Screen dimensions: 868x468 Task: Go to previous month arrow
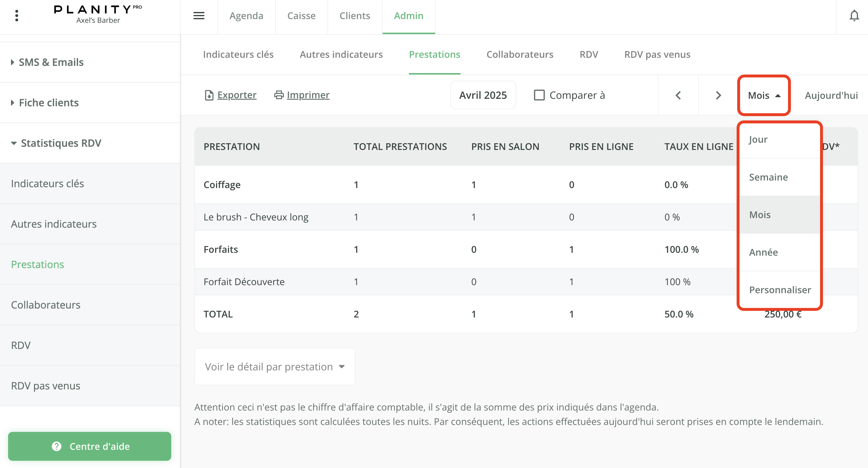point(678,95)
